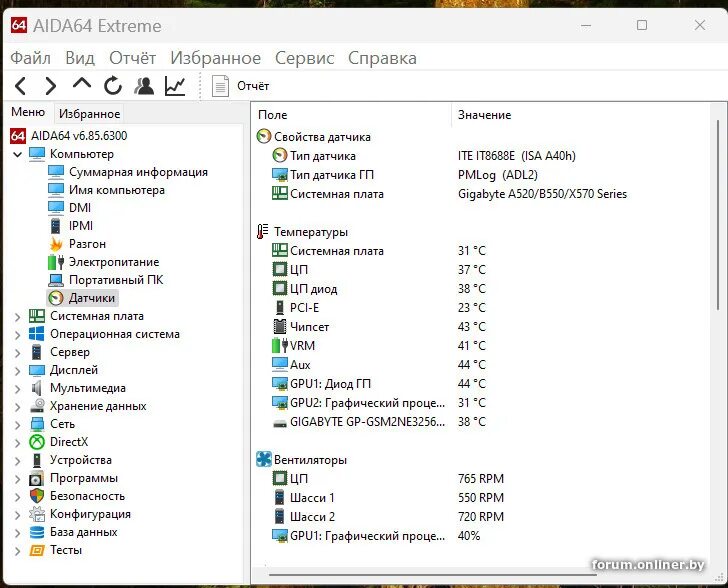728x588 pixels.
Task: Select the GPU1: Диод ГП row
Action: (x=330, y=384)
